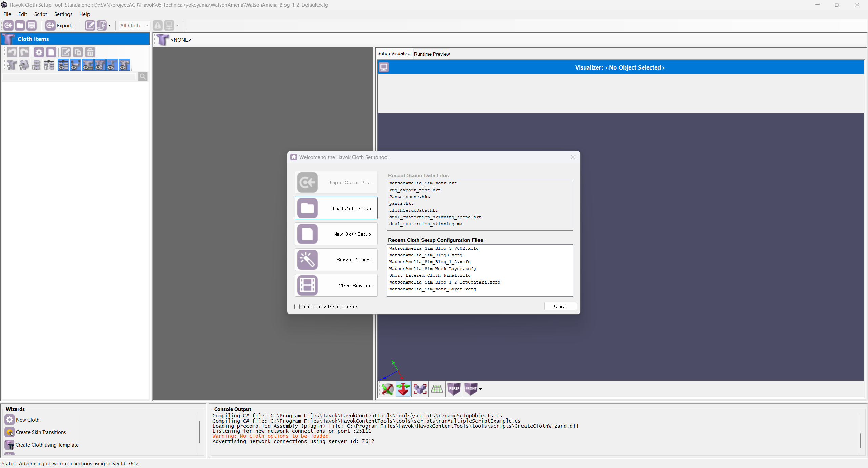Click the monitor icon in the Visualizer header
The image size is (868, 468).
click(x=384, y=67)
